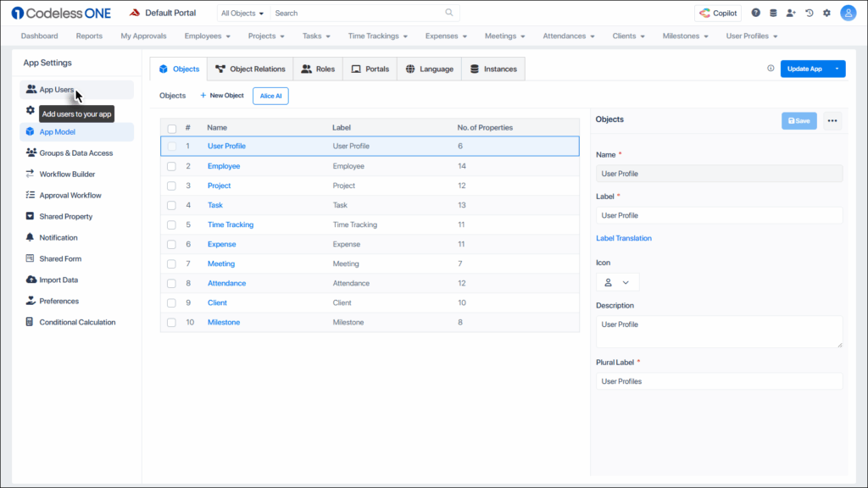Viewport: 868px width, 488px height.
Task: Click the add user icon in header
Action: pyautogui.click(x=791, y=13)
